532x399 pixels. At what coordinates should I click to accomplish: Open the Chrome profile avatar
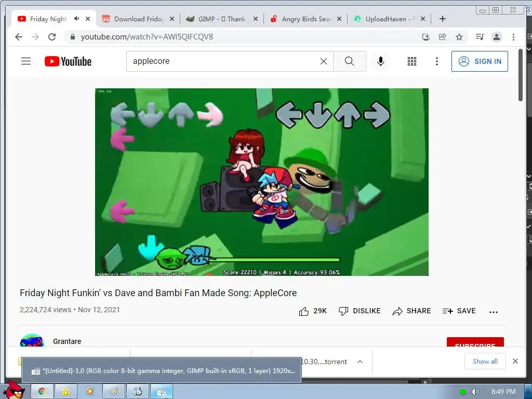496,37
